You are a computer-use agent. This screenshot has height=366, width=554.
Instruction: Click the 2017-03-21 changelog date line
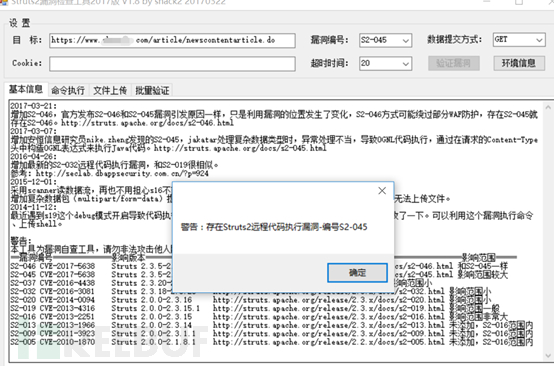pyautogui.click(x=34, y=106)
